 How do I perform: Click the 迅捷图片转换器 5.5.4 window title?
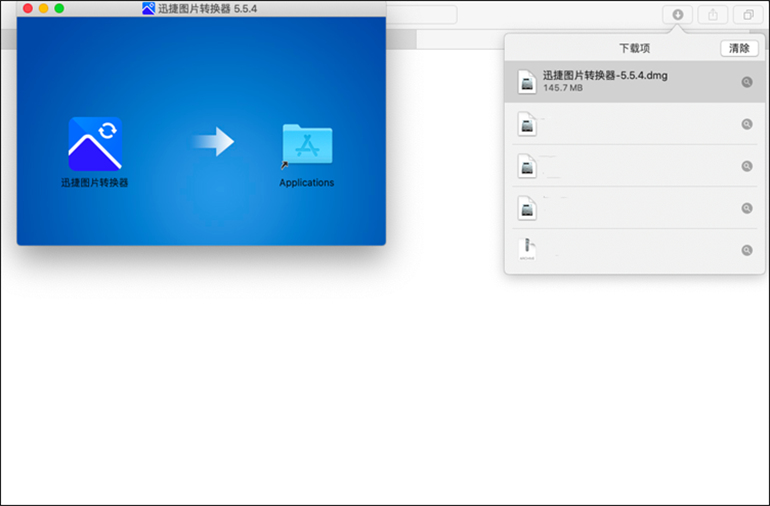[207, 8]
